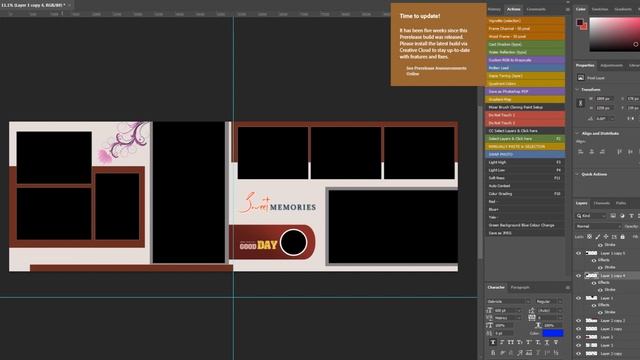Filter layers by pixel layers

click(613, 216)
